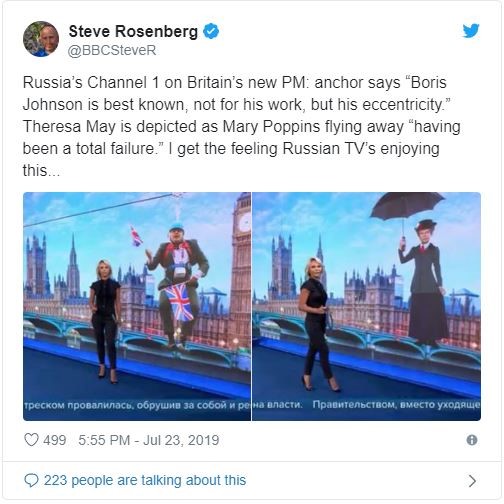
Task: Open '223 people are talking about this'
Action: coord(145,480)
